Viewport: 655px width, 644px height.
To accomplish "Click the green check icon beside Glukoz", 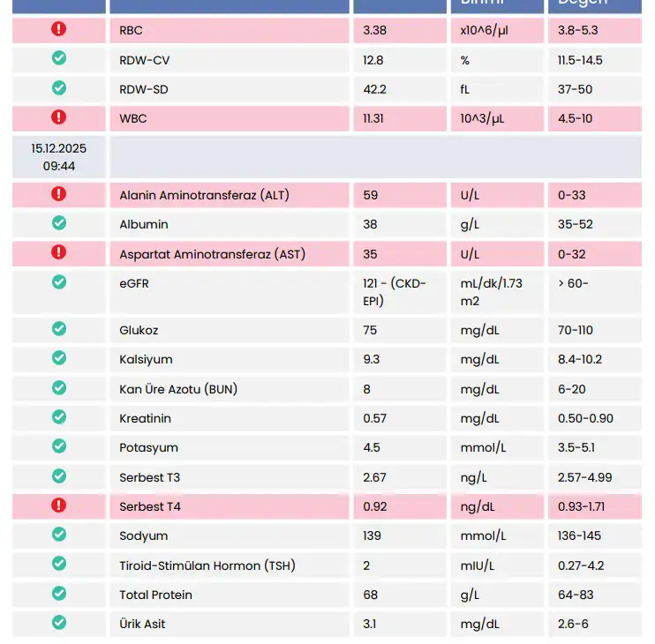I will [x=59, y=328].
